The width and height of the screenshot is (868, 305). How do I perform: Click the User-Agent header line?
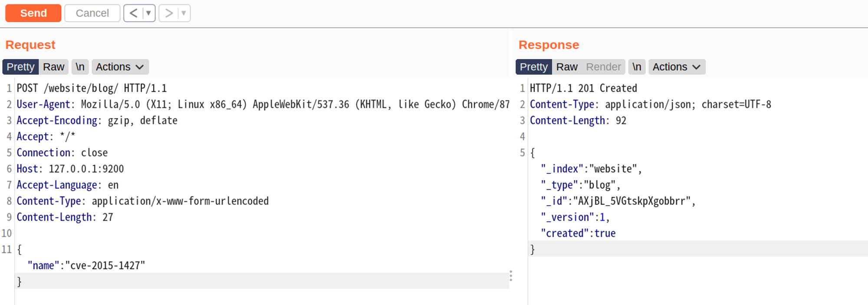point(263,104)
